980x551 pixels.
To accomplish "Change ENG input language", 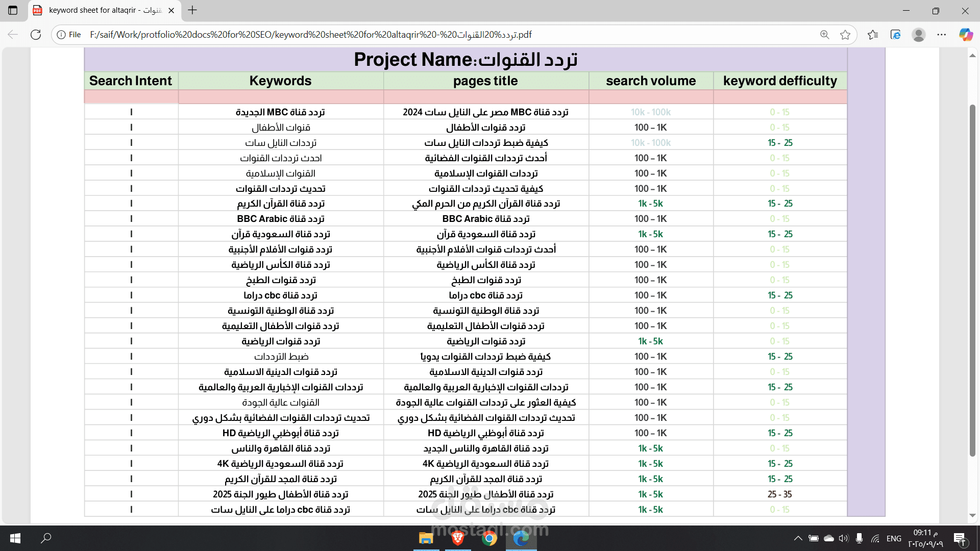I will 894,538.
